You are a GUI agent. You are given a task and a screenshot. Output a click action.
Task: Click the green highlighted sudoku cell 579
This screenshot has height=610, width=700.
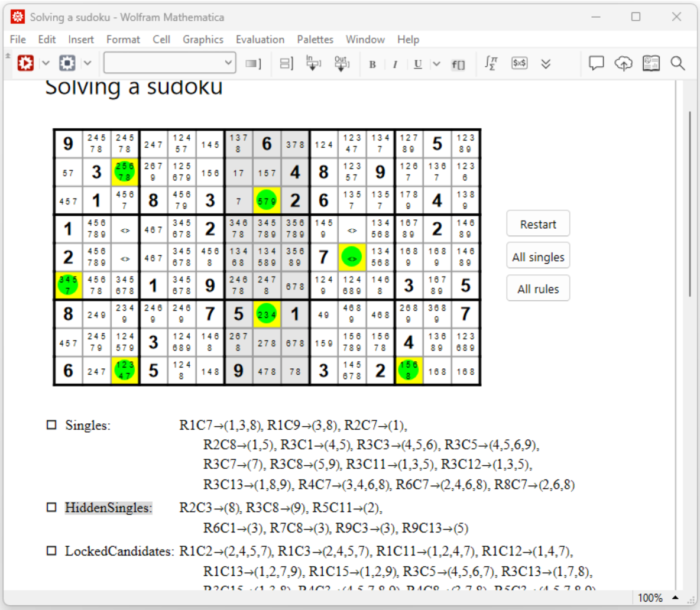267,201
